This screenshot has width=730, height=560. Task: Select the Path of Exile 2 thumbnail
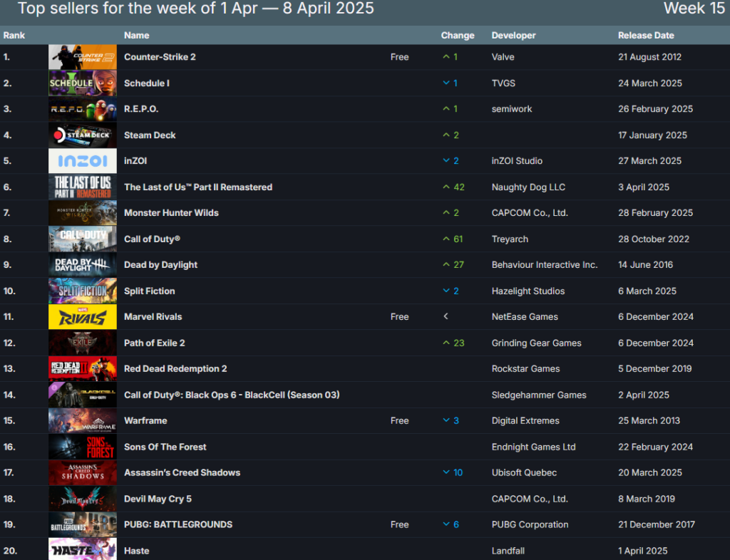click(83, 343)
